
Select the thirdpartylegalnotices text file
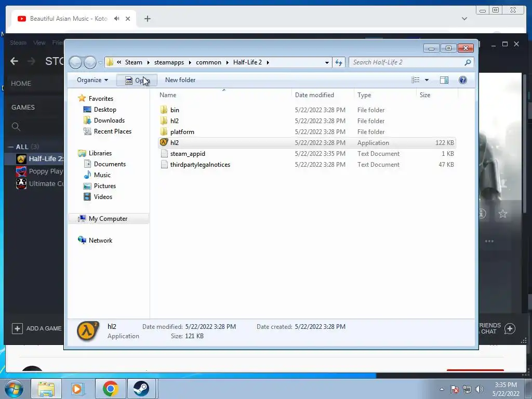point(200,165)
